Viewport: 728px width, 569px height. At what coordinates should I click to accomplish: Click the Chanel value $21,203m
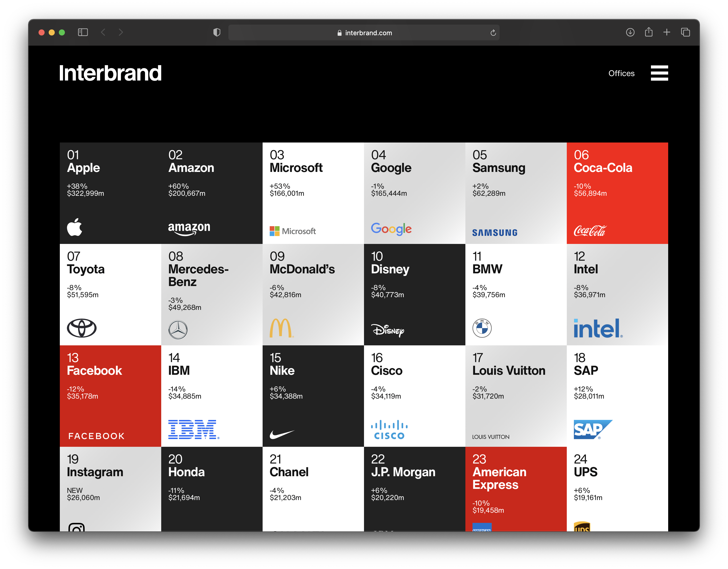click(x=285, y=498)
